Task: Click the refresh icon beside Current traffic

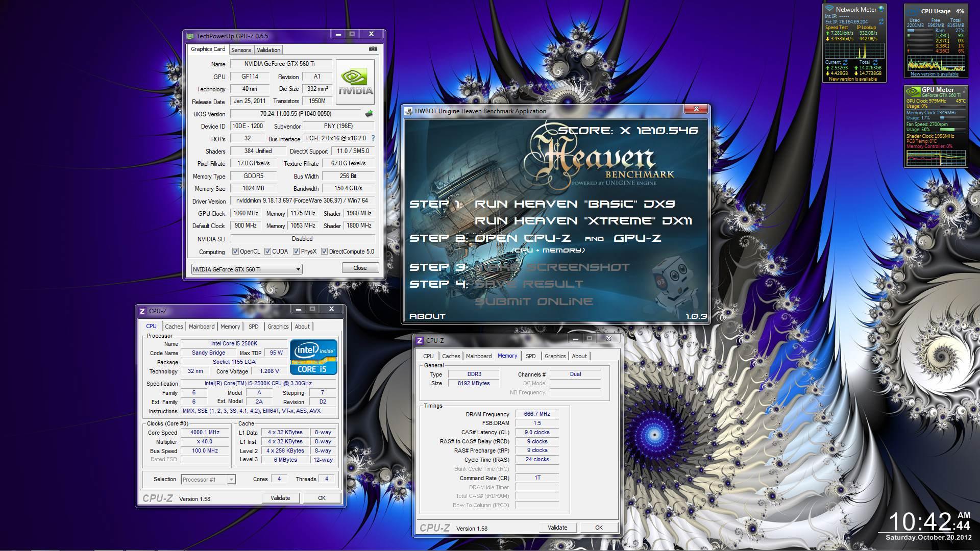Action: [x=845, y=62]
